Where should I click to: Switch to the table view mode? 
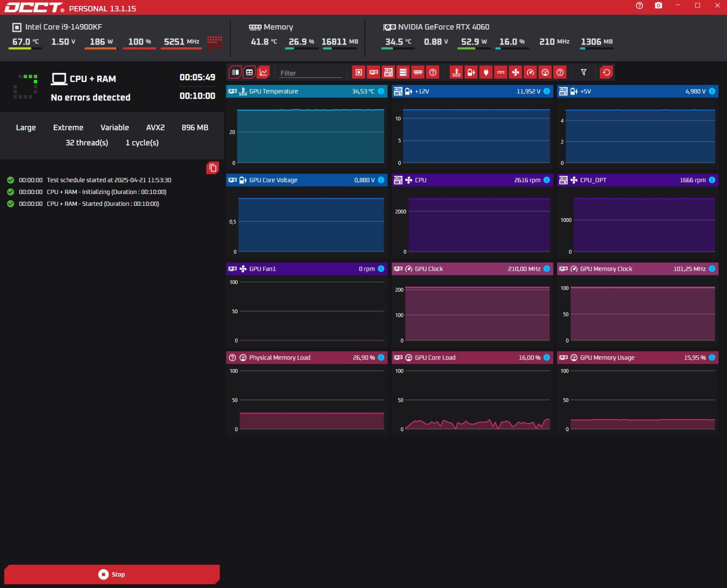249,72
